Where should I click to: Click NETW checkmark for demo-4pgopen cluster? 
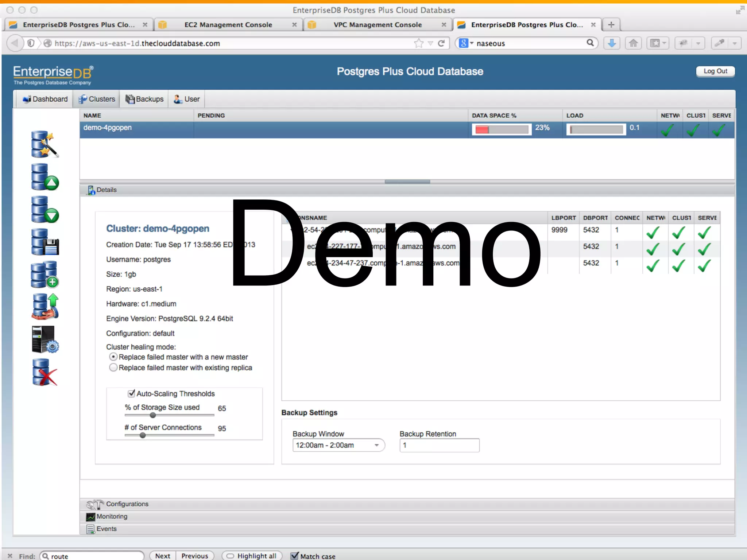coord(667,130)
